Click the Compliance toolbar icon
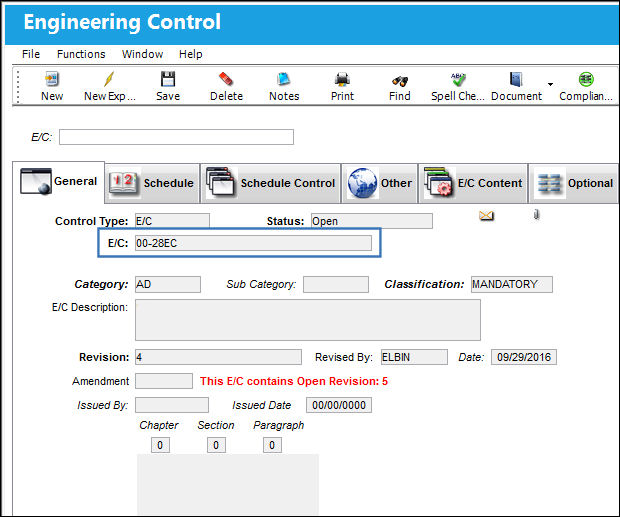The image size is (620, 517). click(586, 79)
